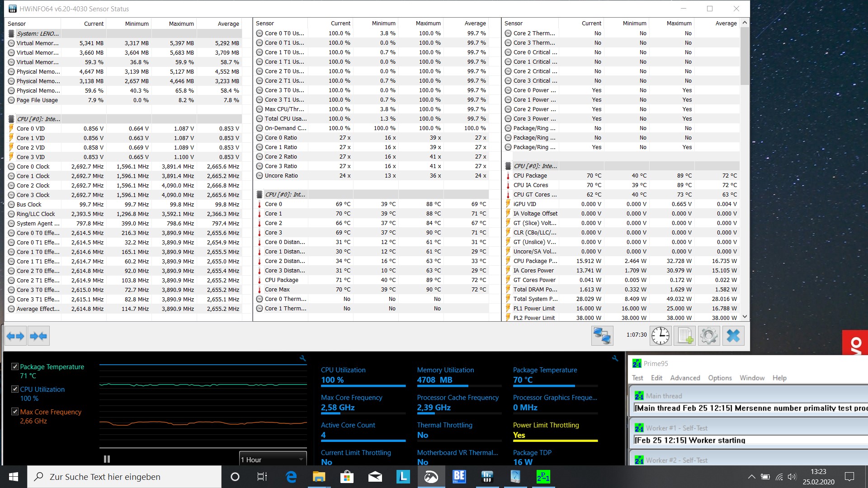
Task: Toggle the CPU Utilization checkbox
Action: (x=15, y=389)
